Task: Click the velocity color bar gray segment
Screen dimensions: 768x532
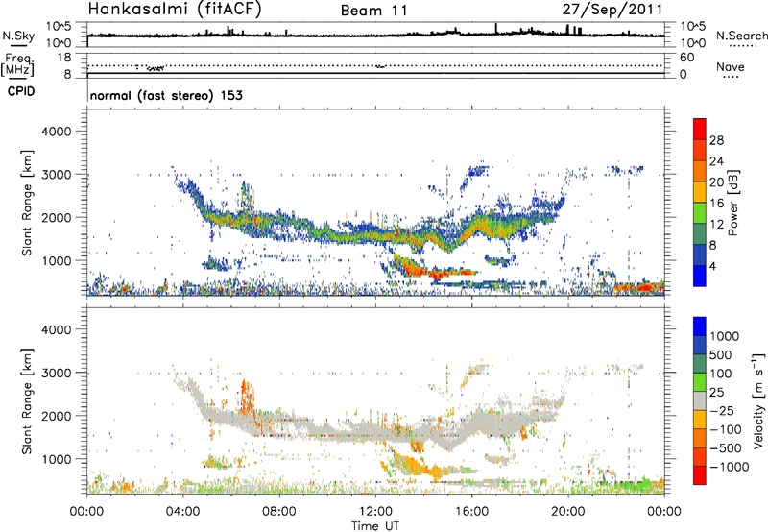Action: coord(700,401)
